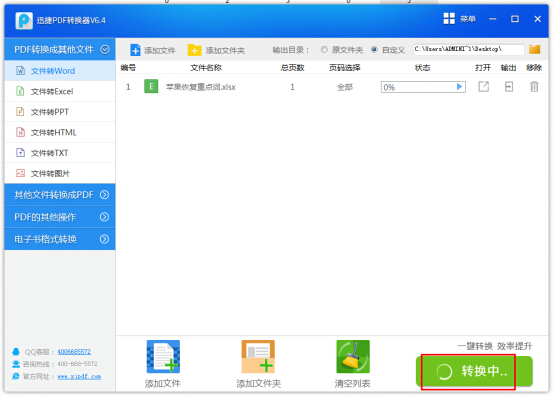Click the 清空列表 broom icon
553x397 pixels.
353,356
